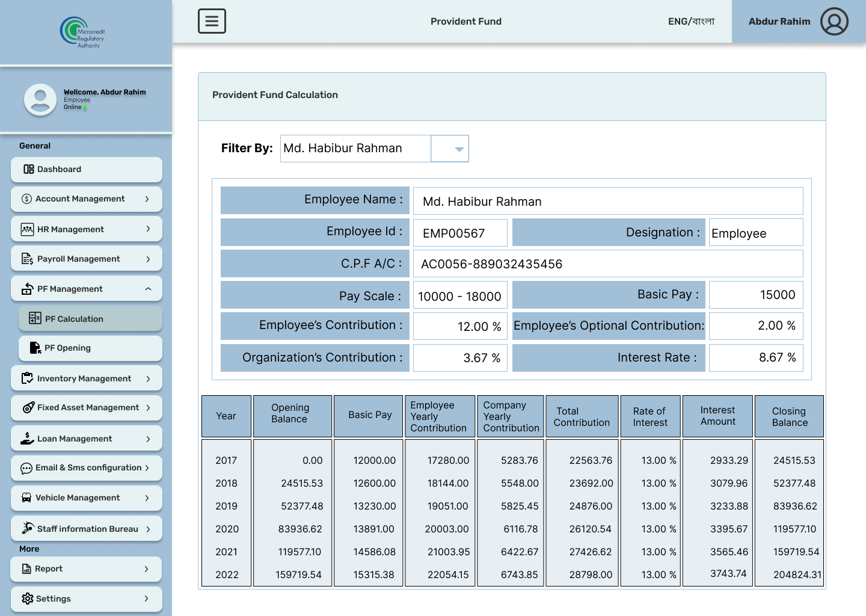This screenshot has width=866, height=616.
Task: Expand Staff information Bureau chevron
Action: click(148, 529)
